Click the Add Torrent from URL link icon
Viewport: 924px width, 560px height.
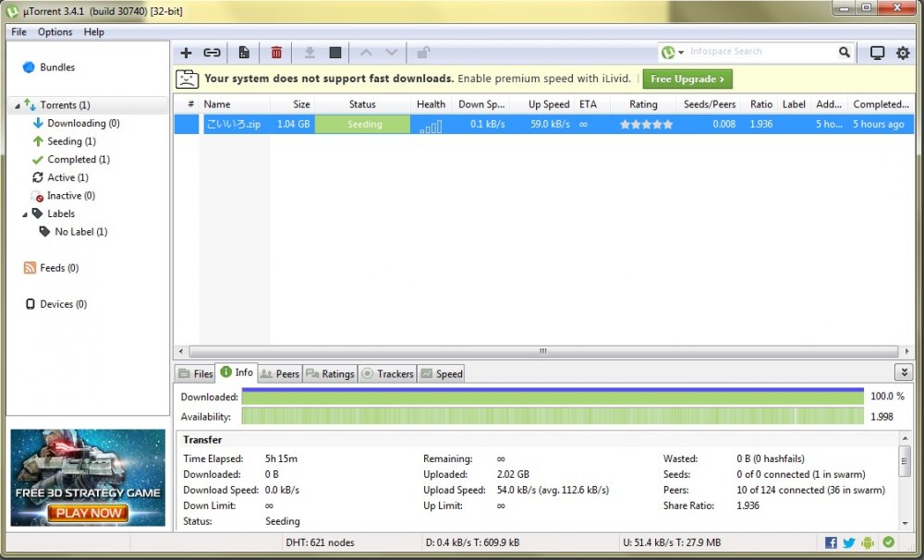(x=212, y=53)
